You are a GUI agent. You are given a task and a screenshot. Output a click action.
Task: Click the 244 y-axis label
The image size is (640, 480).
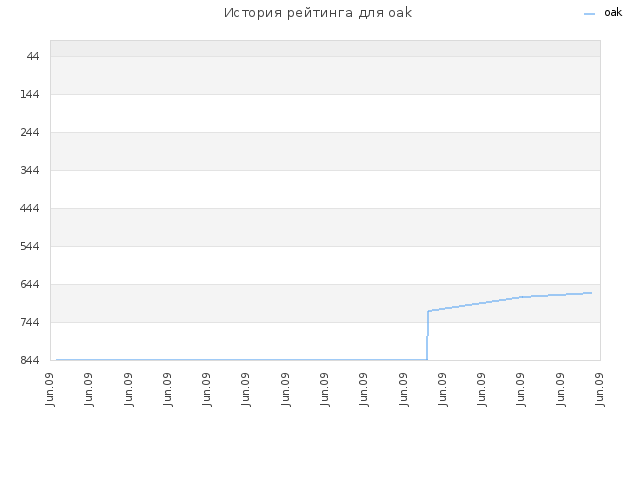pos(30,132)
